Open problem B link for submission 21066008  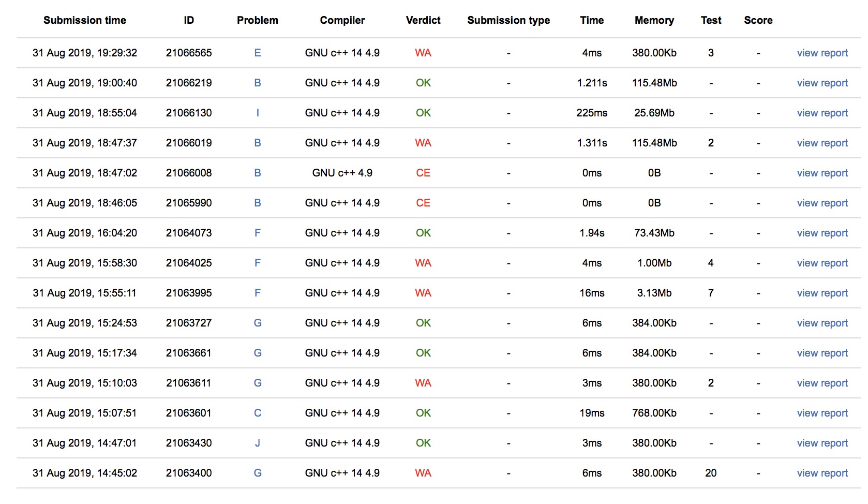tap(258, 173)
